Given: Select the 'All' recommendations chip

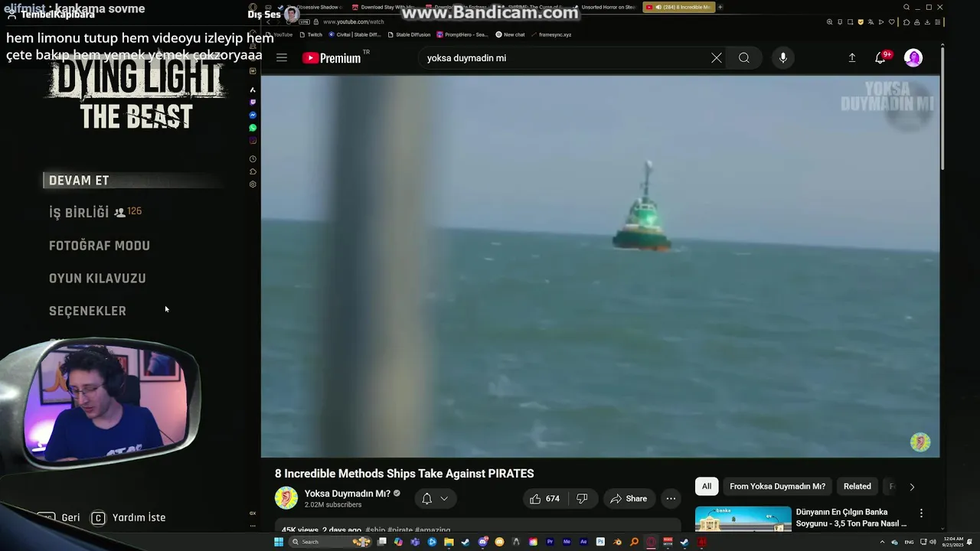Looking at the screenshot, I should pyautogui.click(x=707, y=486).
